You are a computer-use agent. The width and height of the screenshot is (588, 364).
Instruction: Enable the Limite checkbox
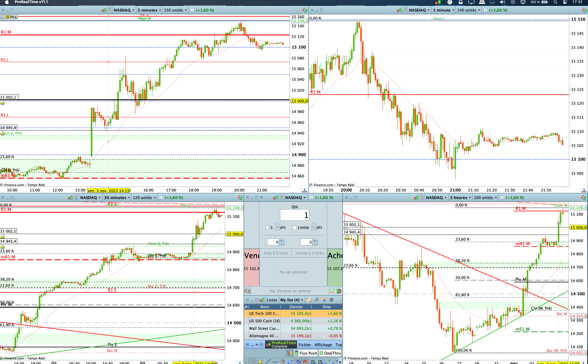pyautogui.click(x=295, y=227)
